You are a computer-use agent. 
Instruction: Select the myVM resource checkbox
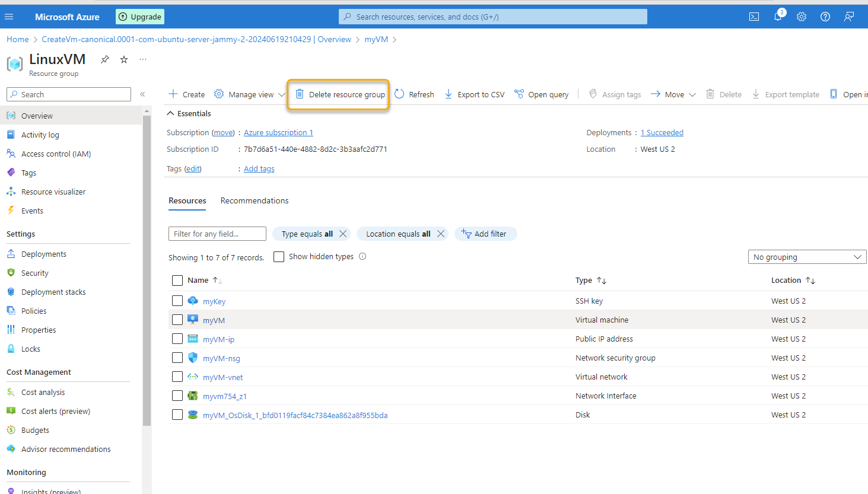pos(177,320)
